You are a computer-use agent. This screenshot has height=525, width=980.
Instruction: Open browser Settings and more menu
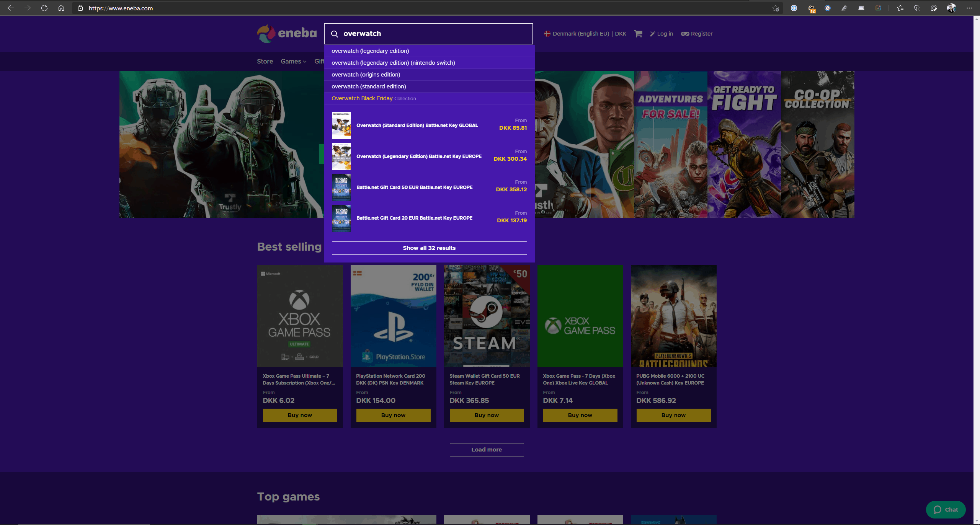969,8
